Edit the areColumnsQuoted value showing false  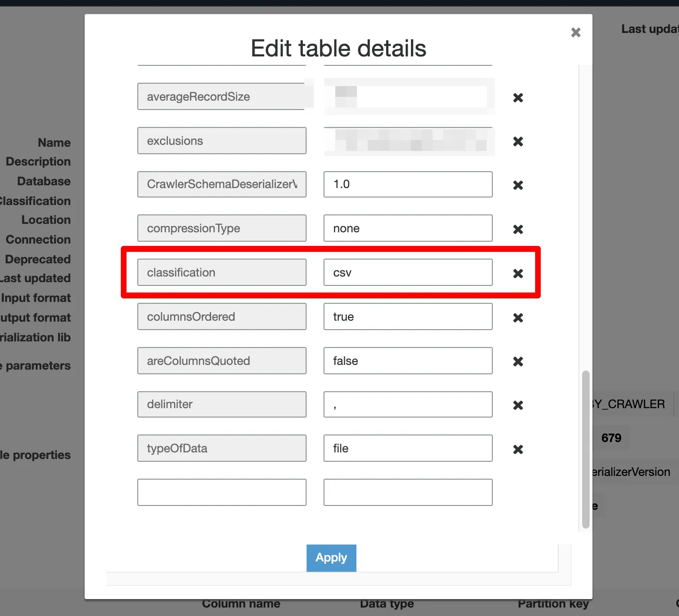coord(408,361)
